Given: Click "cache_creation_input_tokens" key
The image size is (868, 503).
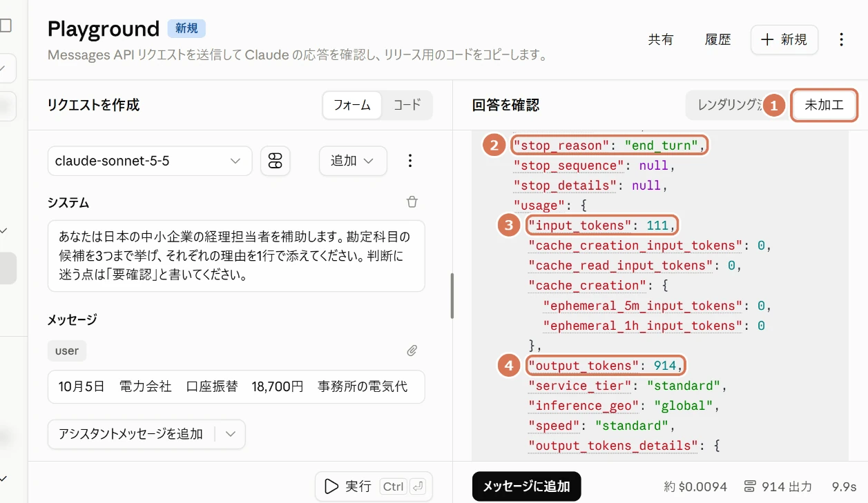Looking at the screenshot, I should click(x=635, y=246).
